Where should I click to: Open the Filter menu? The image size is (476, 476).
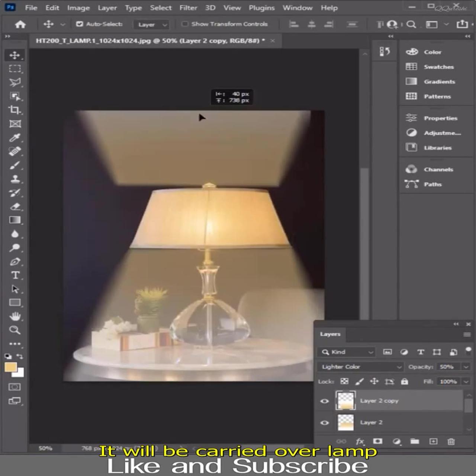[188, 8]
